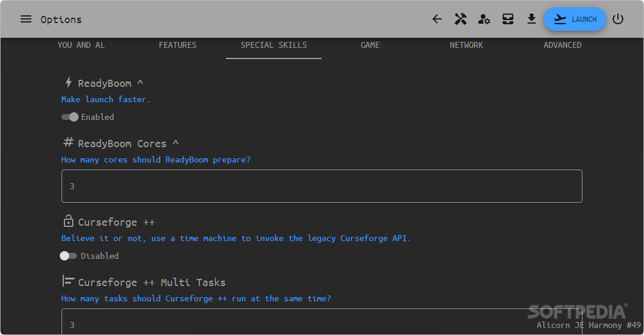This screenshot has width=644, height=335.
Task: Click the ReadyBoom Cores hash icon
Action: 69,142
